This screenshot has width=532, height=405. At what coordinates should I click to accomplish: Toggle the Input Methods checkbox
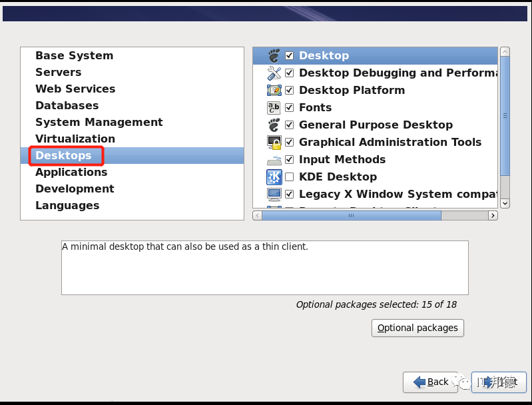pos(290,159)
